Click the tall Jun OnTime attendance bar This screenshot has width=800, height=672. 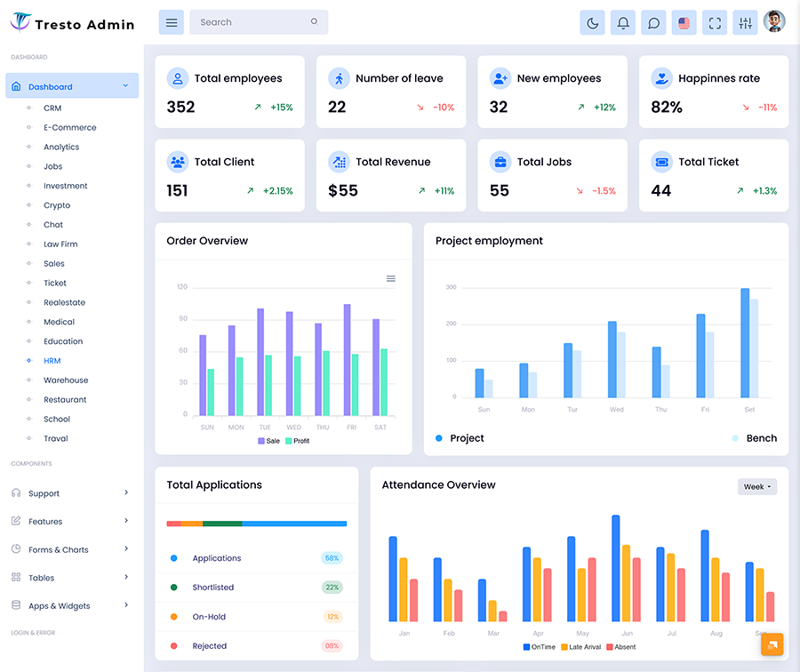pyautogui.click(x=616, y=568)
